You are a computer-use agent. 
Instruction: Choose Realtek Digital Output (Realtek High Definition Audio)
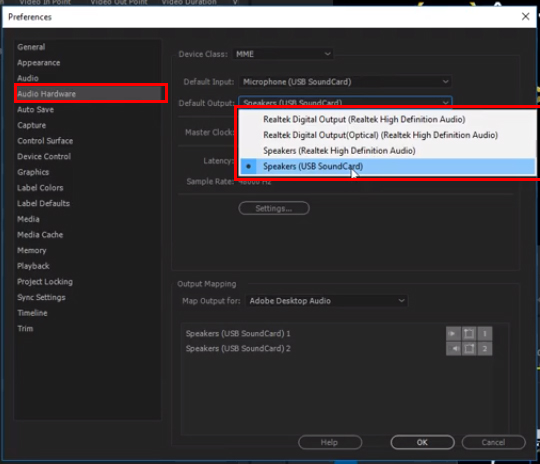point(364,119)
